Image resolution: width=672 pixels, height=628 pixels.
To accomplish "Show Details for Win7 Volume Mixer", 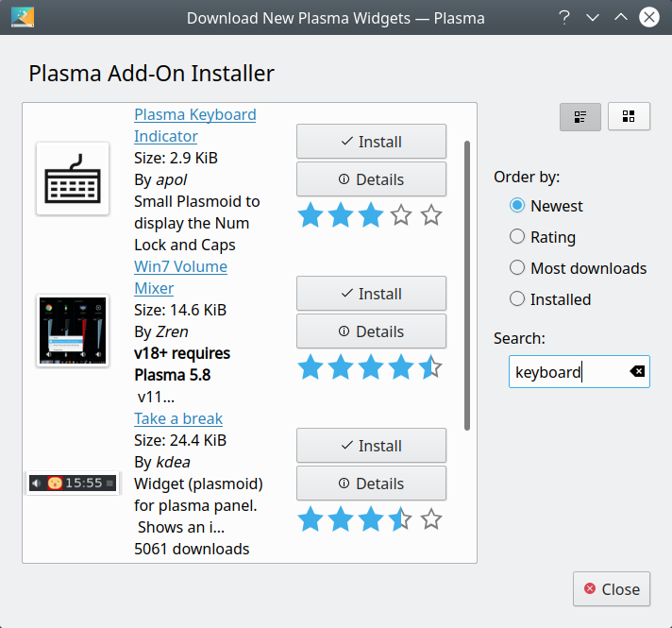I will [371, 331].
